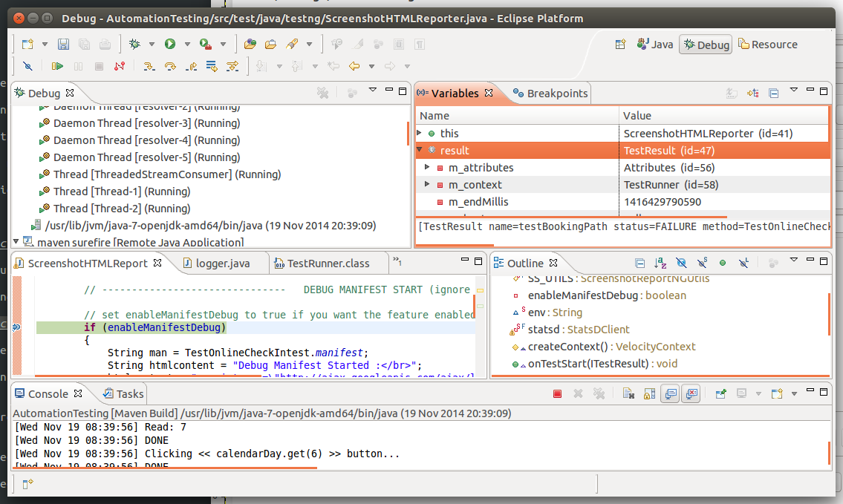Click the Search flashlight icon

292,44
